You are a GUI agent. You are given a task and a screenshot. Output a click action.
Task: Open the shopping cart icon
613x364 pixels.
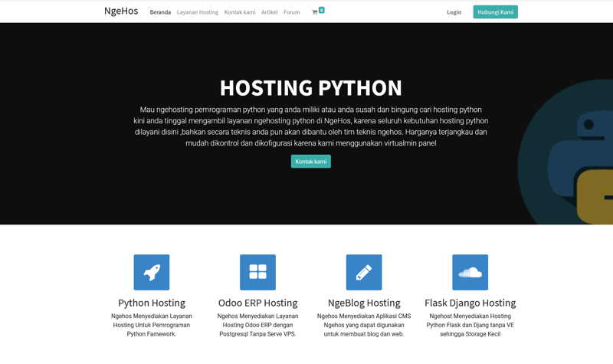click(314, 12)
